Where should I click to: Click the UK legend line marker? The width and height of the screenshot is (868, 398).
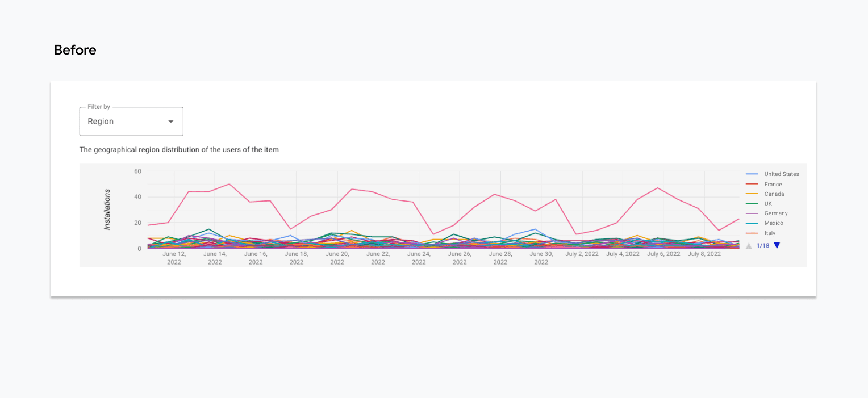coord(751,203)
